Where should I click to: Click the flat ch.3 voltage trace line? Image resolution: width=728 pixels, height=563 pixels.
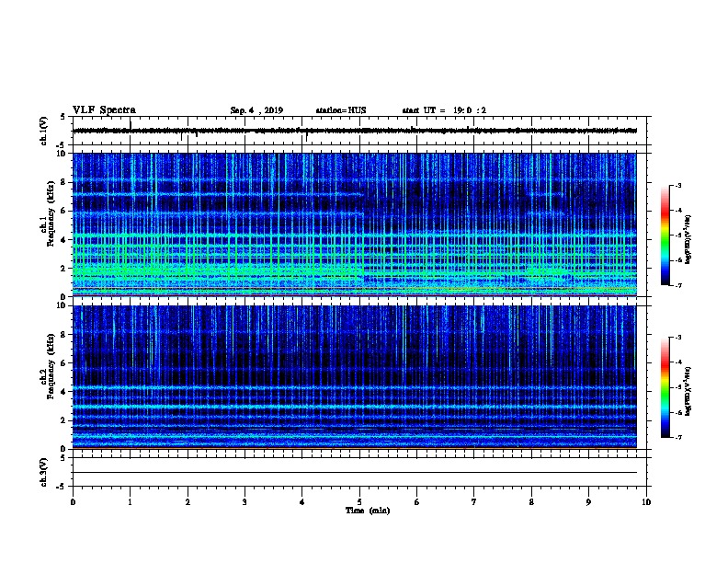(355, 473)
